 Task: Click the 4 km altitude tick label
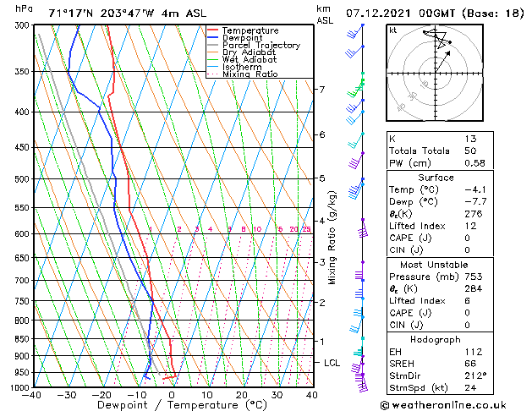click(x=322, y=221)
